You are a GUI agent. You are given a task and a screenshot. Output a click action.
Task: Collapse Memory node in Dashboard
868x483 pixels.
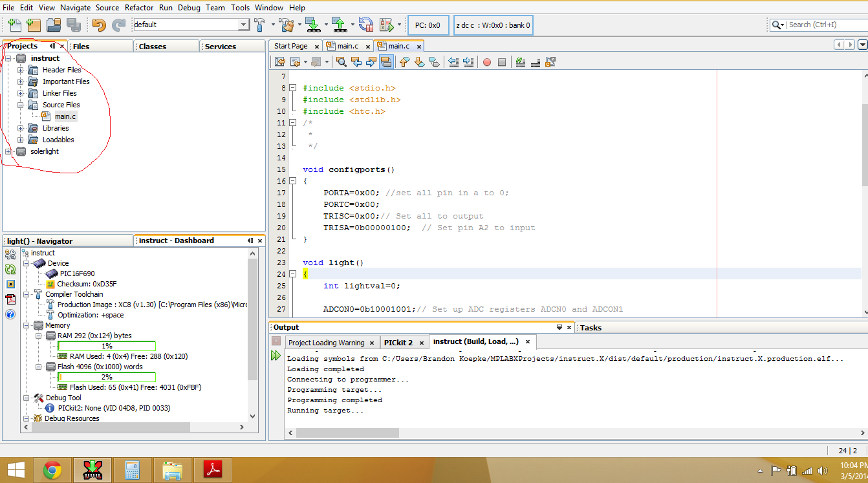(27, 325)
